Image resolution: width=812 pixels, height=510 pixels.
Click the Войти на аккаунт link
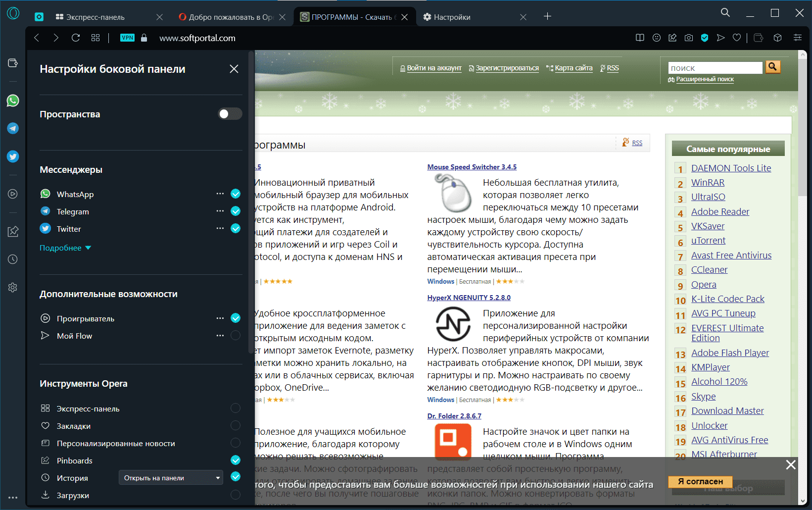pyautogui.click(x=434, y=68)
